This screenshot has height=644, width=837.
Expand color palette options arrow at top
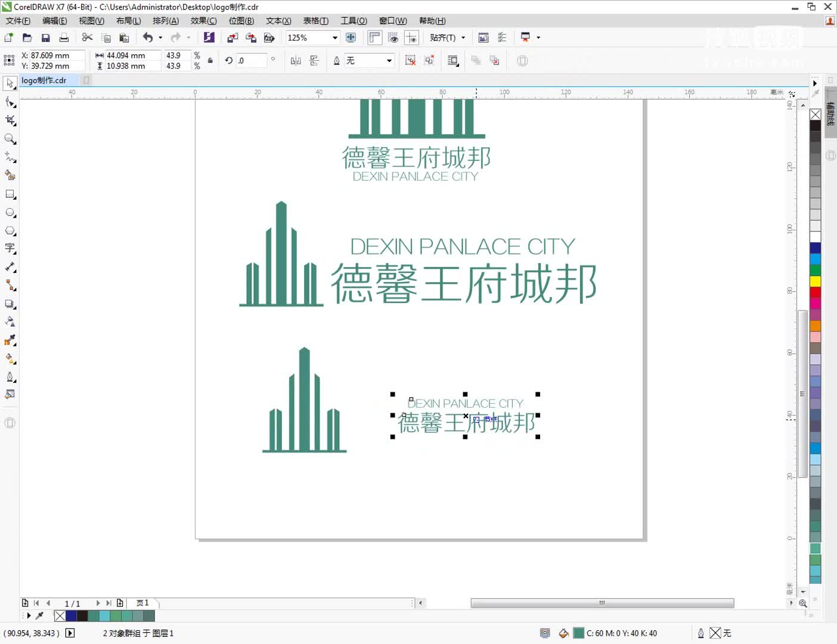click(815, 83)
